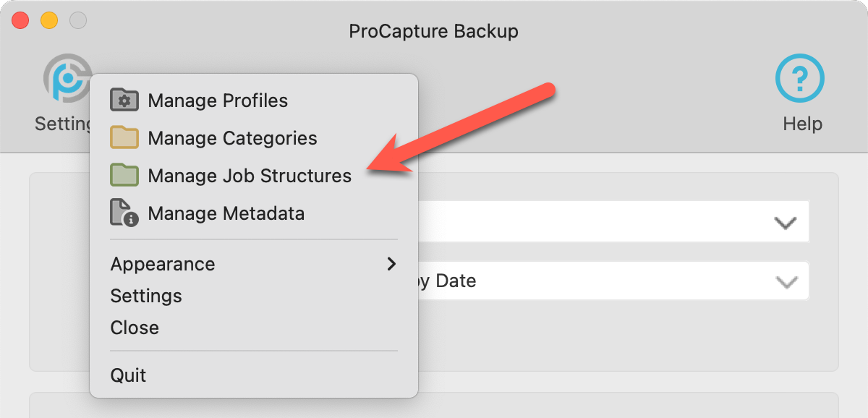Screen dimensions: 868x418
Task: Click the yellow minimize window button
Action: point(49,20)
